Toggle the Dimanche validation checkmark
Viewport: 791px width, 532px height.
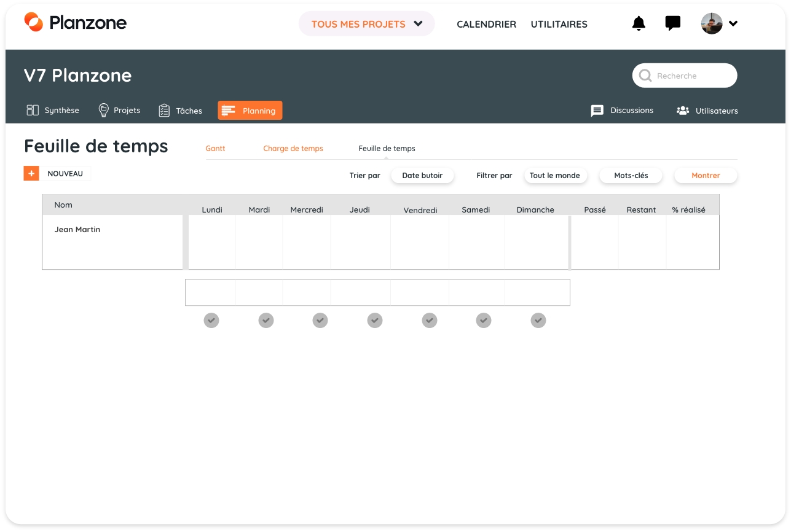click(x=538, y=321)
